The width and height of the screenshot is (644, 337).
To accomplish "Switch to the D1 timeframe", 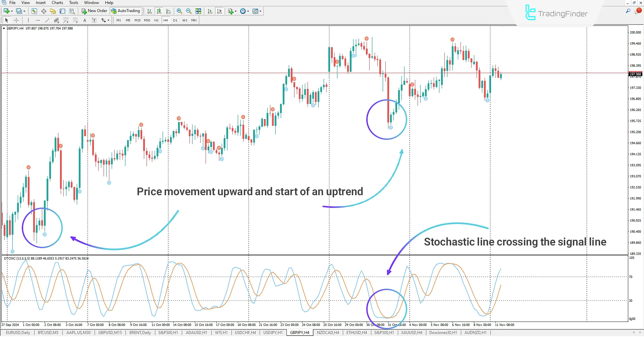I will [x=175, y=20].
